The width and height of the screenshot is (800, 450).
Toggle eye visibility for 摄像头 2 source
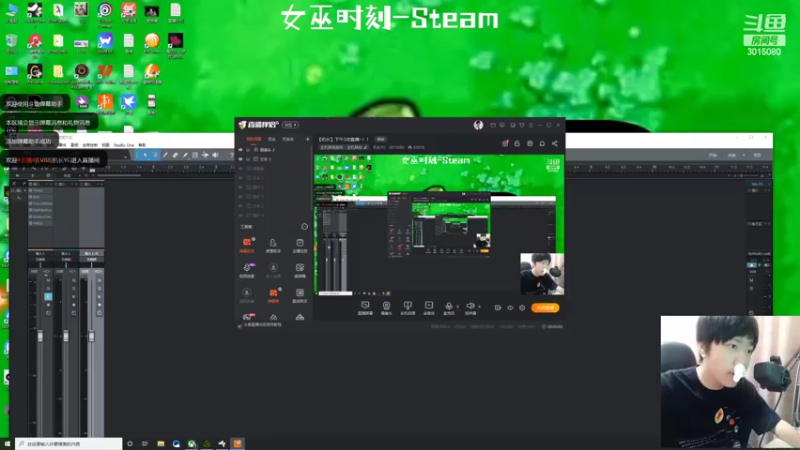point(241,150)
